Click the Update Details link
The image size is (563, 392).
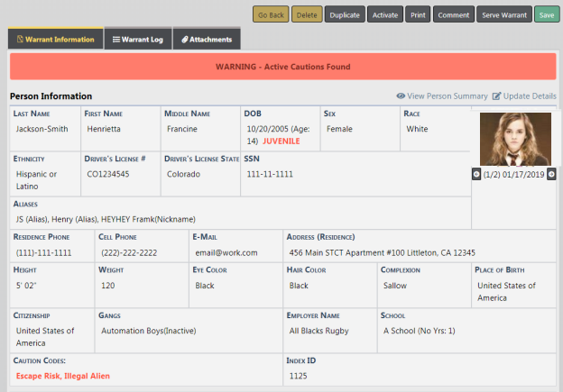523,96
